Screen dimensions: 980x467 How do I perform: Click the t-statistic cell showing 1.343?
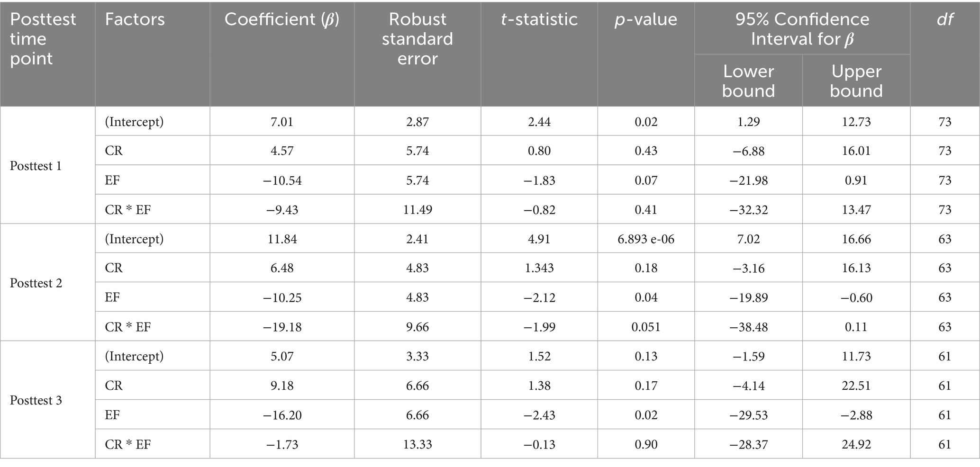click(539, 269)
